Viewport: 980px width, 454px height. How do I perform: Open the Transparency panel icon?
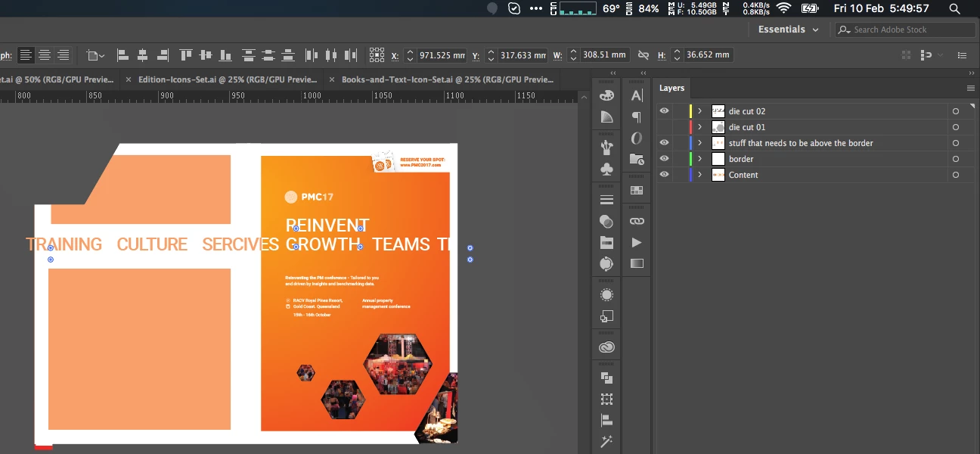click(x=606, y=222)
